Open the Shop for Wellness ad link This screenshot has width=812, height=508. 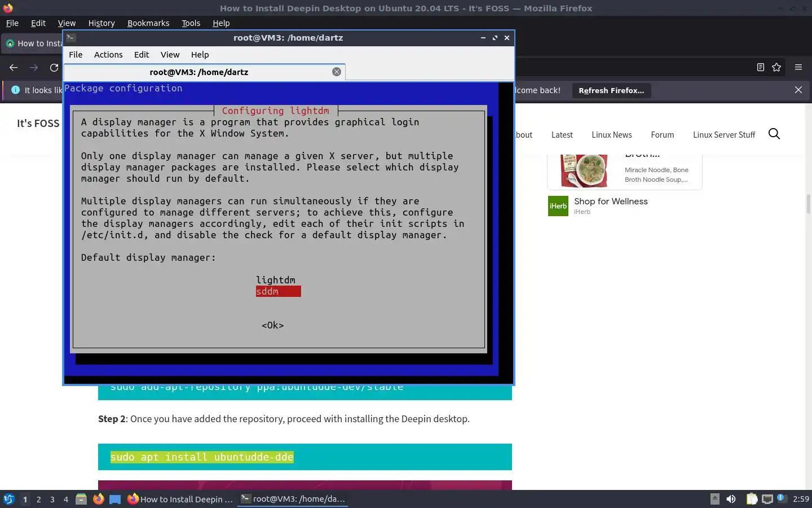[x=611, y=202]
